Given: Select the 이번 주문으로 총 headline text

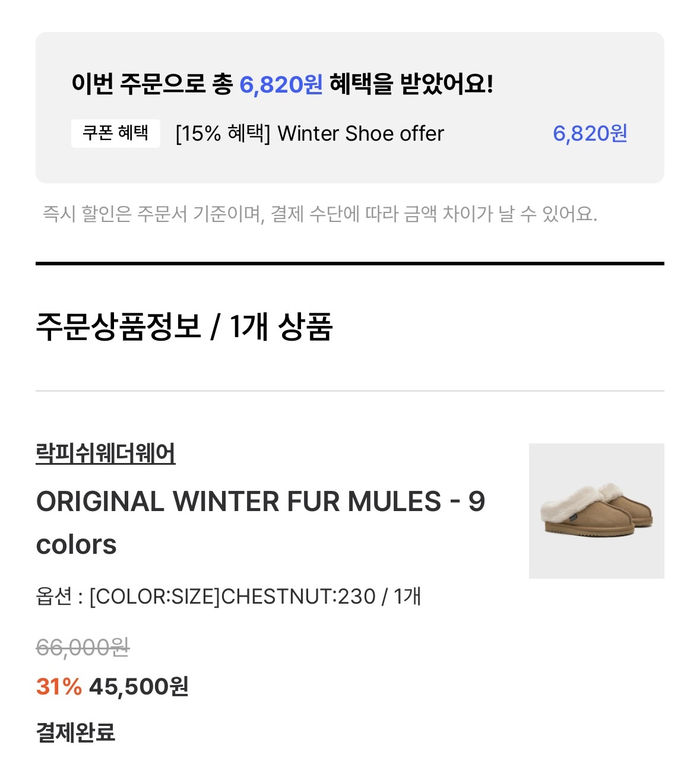Looking at the screenshot, I should [152, 84].
